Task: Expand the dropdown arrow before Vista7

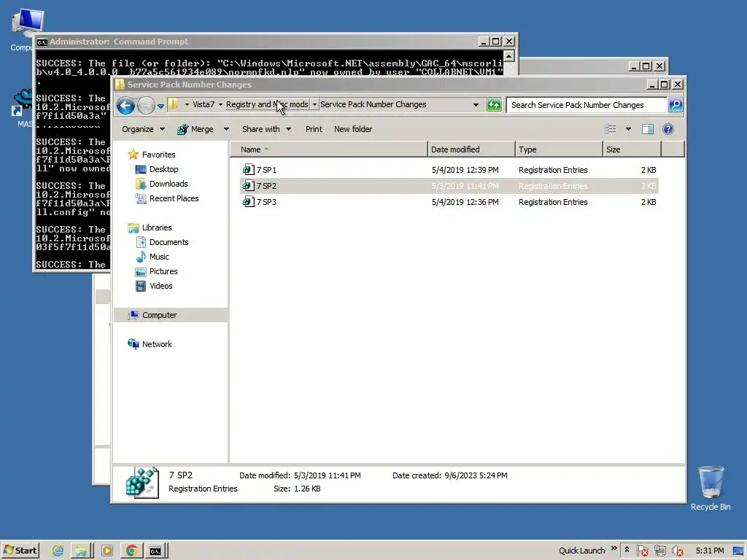Action: click(x=187, y=105)
